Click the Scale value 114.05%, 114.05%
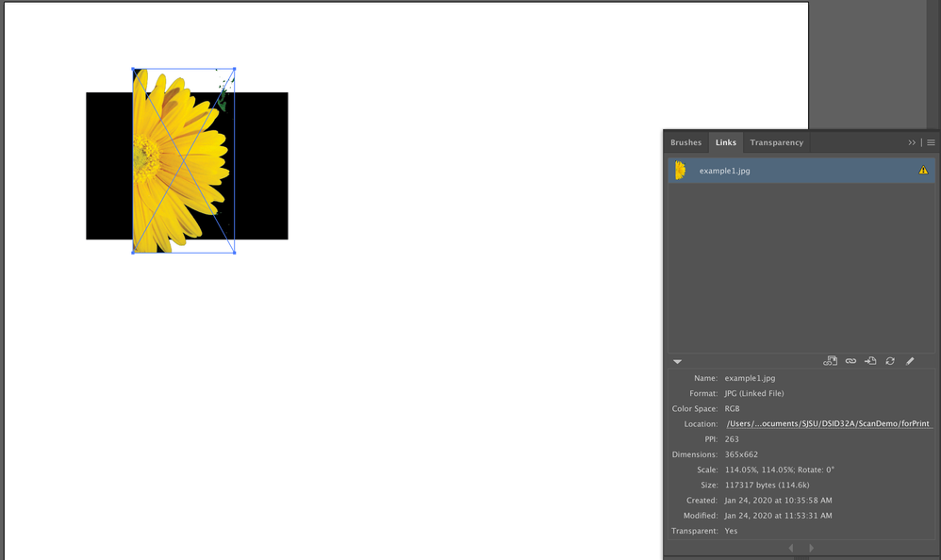The height and width of the screenshot is (560, 941). pyautogui.click(x=760, y=470)
